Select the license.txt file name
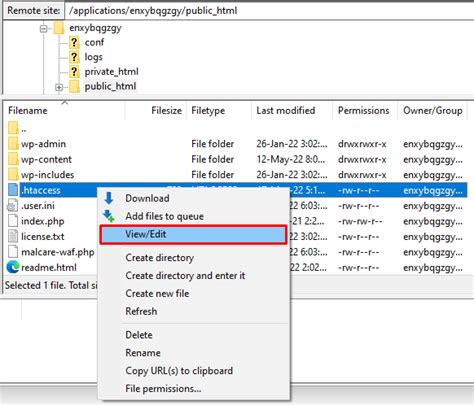Image resolution: width=474 pixels, height=405 pixels. coord(43,236)
